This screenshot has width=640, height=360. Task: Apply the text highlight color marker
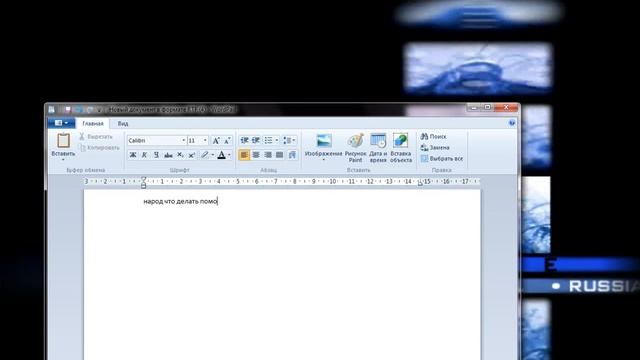[204, 155]
